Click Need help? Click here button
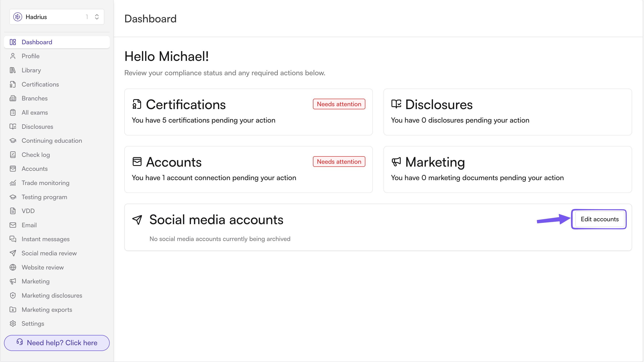 [x=57, y=343]
